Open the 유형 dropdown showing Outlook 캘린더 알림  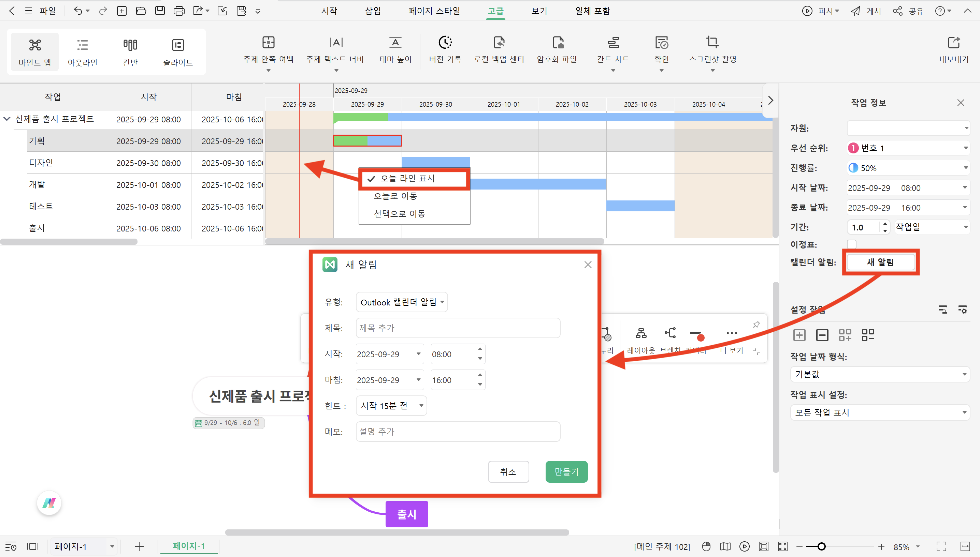[x=401, y=302]
